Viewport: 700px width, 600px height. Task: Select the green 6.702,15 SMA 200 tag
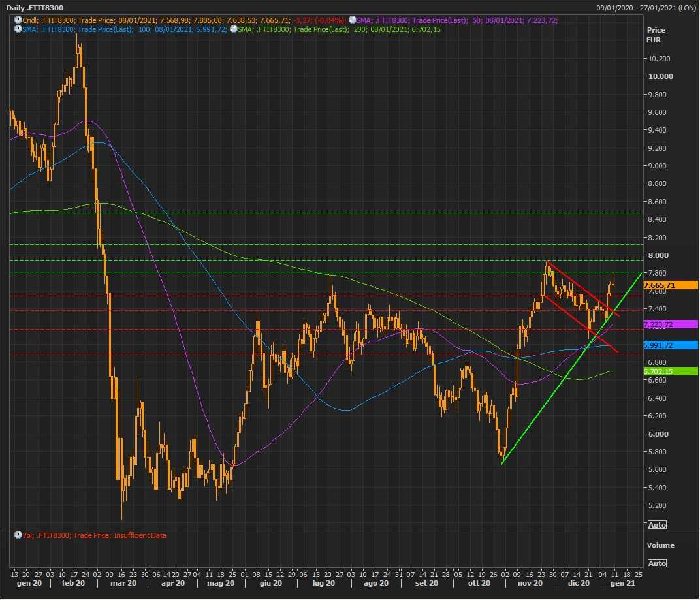click(670, 371)
